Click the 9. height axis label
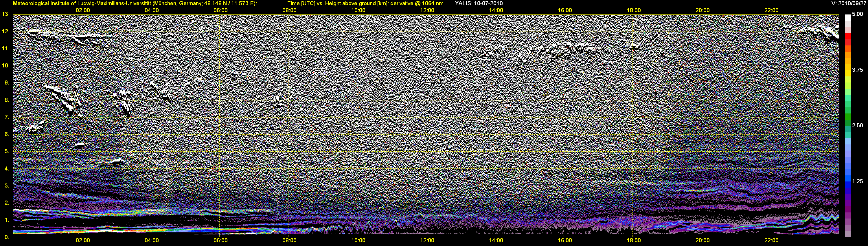Screen dimensions: 868x246 (7, 82)
